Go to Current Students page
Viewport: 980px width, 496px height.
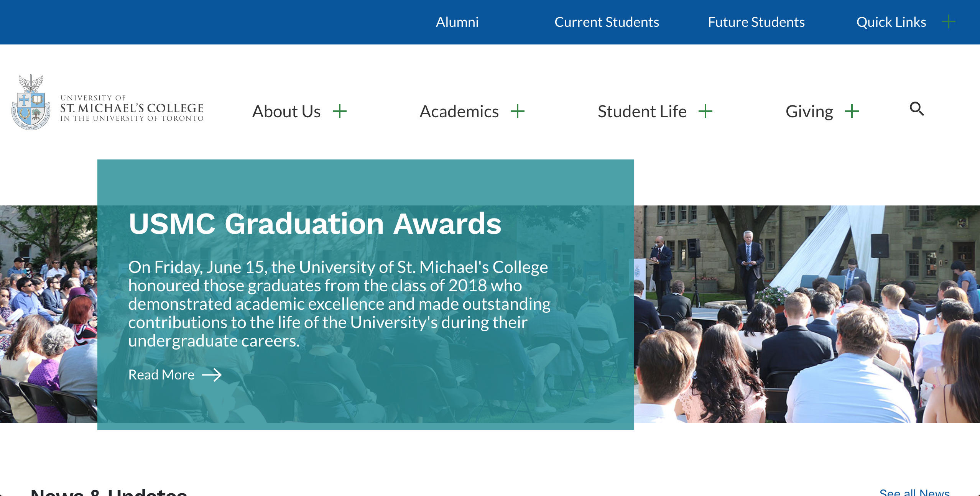[607, 22]
